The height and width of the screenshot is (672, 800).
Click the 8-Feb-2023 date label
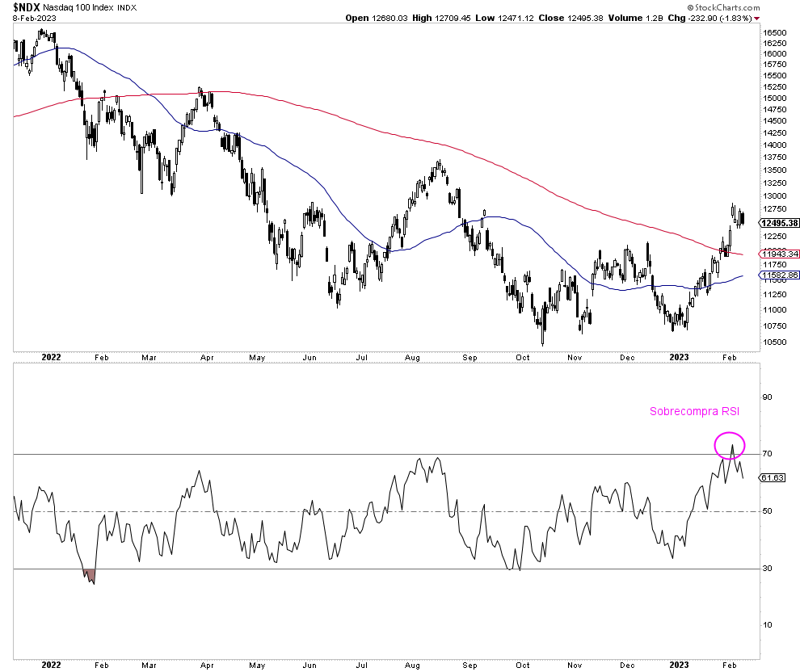click(x=34, y=18)
